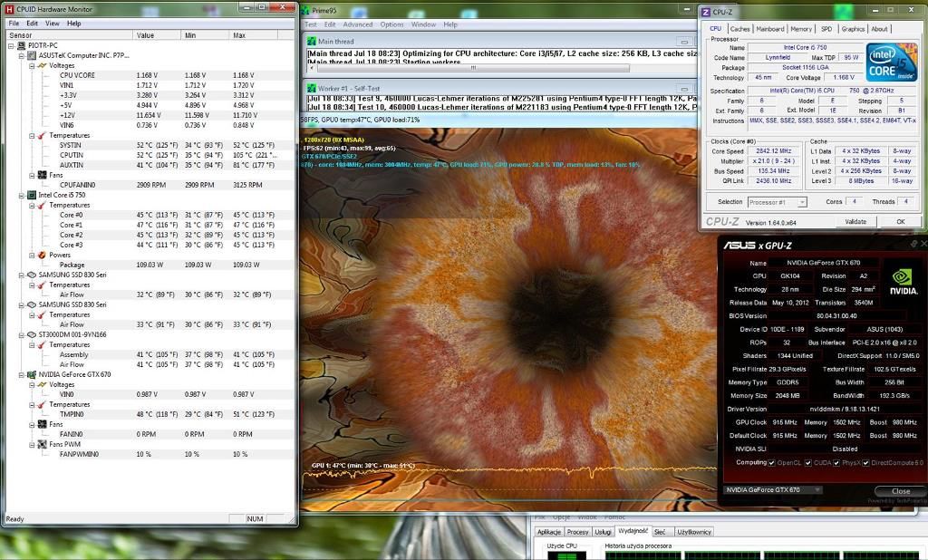Toggle OpenCL checkbox in GPU-Z

pyautogui.click(x=771, y=463)
